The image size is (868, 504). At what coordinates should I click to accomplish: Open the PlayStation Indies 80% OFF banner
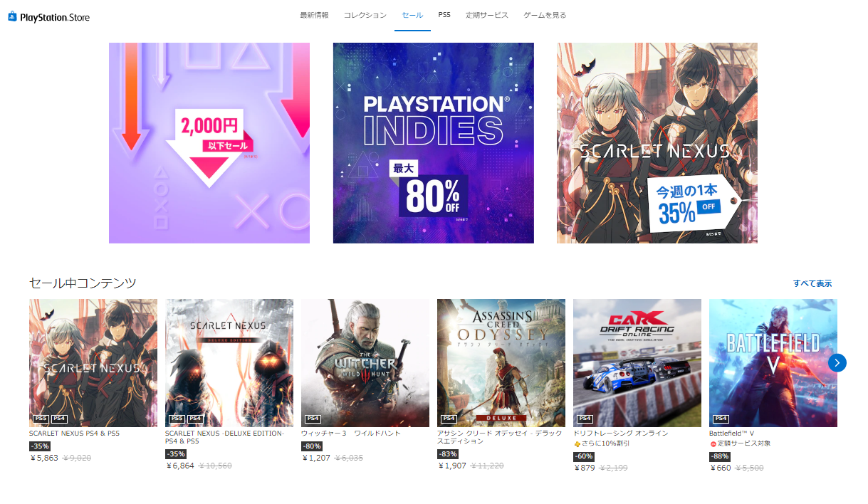pyautogui.click(x=434, y=143)
